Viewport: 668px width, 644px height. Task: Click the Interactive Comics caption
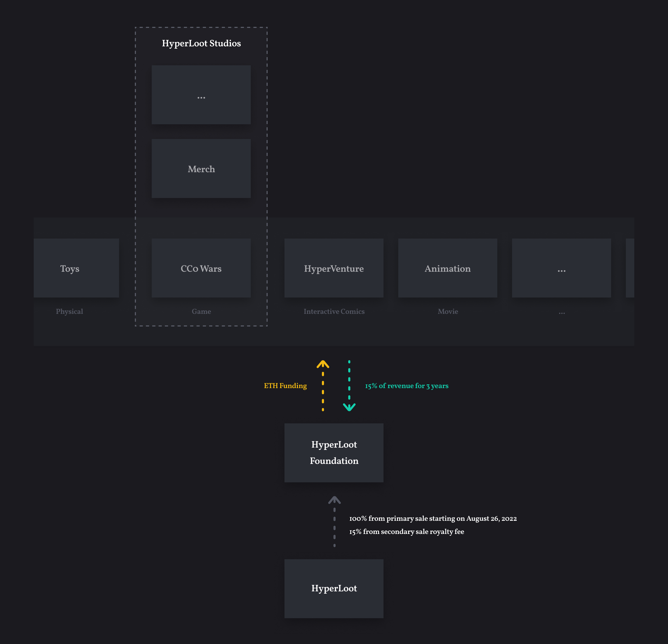[x=334, y=311]
